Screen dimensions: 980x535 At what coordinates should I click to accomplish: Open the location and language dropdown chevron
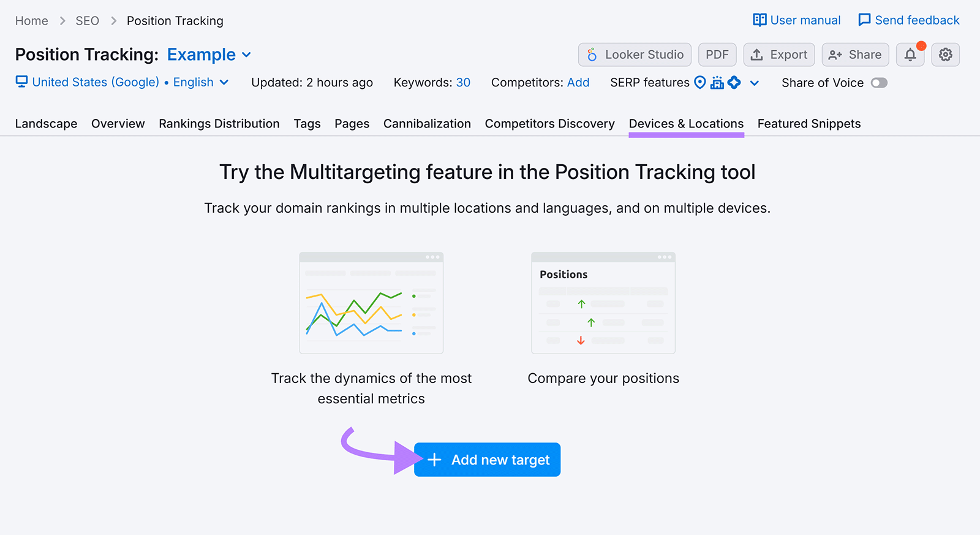click(224, 83)
